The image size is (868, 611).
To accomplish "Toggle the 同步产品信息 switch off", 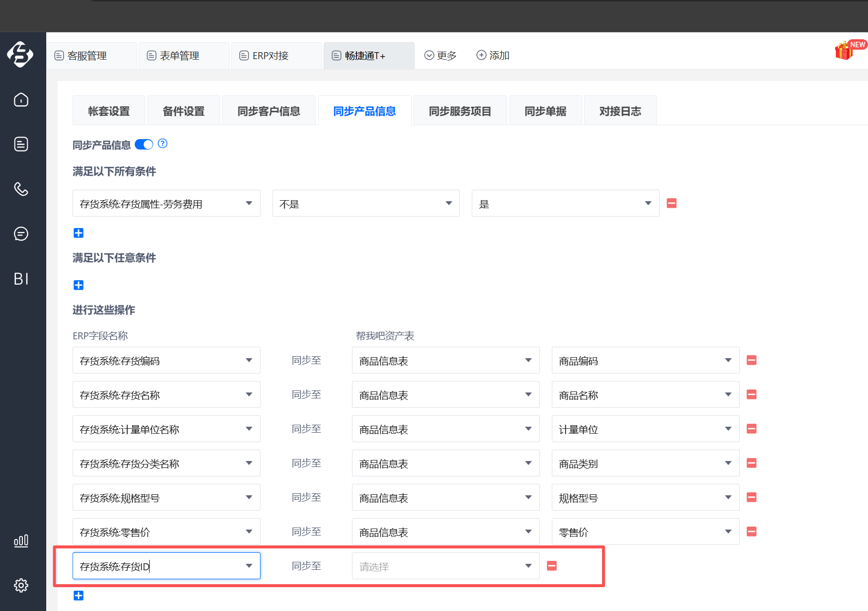I will point(144,145).
